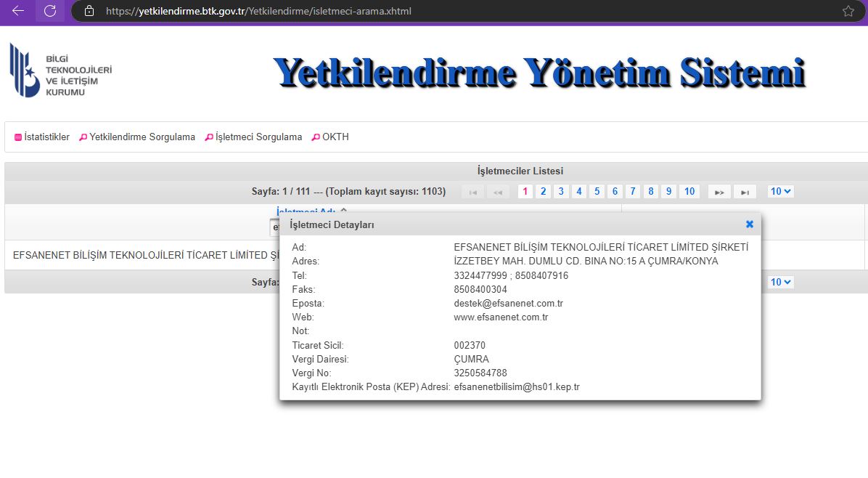
Task: Go to page 2 of results
Action: point(543,192)
